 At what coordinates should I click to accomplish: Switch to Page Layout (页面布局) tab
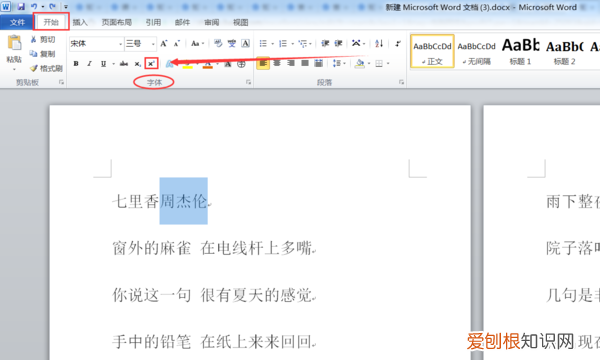(117, 23)
